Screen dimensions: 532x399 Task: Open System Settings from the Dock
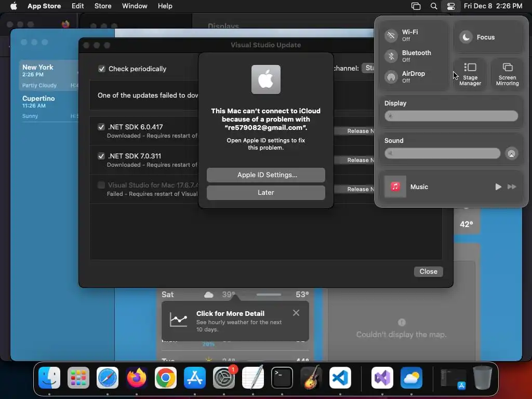pyautogui.click(x=224, y=378)
